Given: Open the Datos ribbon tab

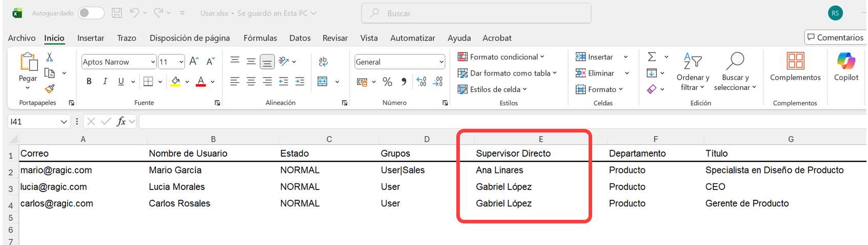Looking at the screenshot, I should click(x=299, y=38).
